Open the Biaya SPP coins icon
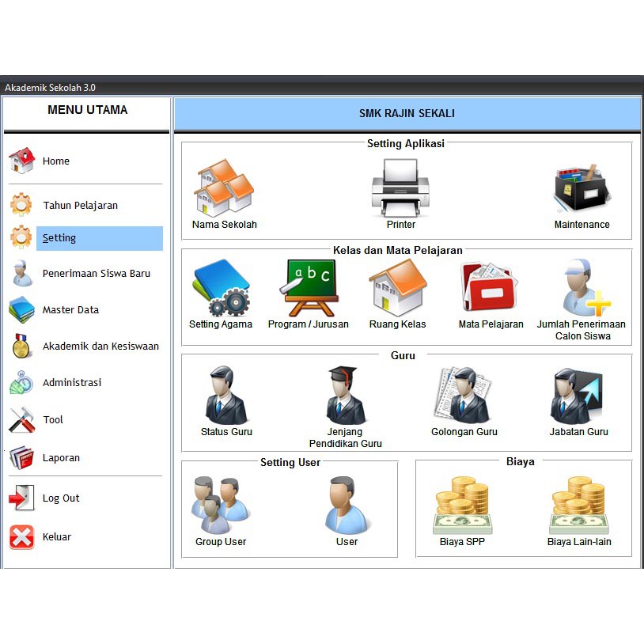This screenshot has height=644, width=644. click(x=463, y=500)
